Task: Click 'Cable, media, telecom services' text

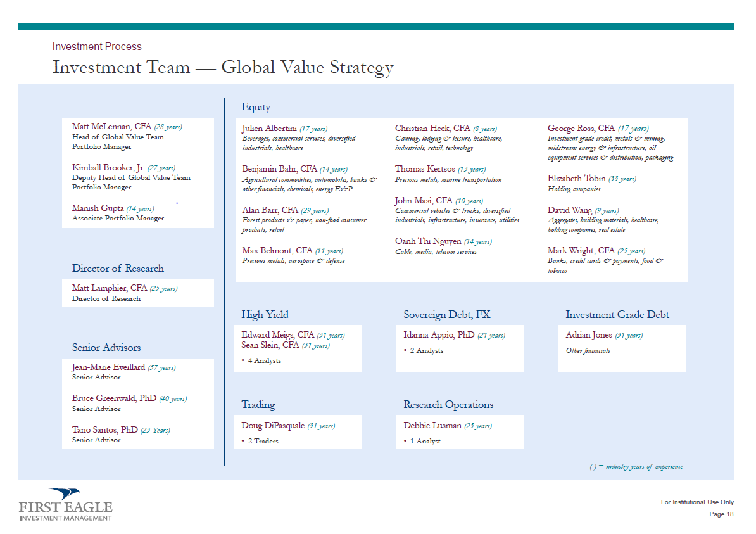Action: [x=436, y=252]
